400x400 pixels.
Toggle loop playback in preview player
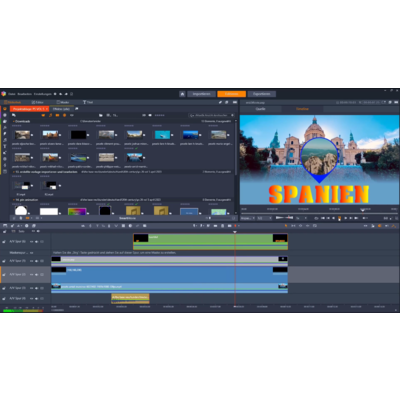click(x=316, y=218)
